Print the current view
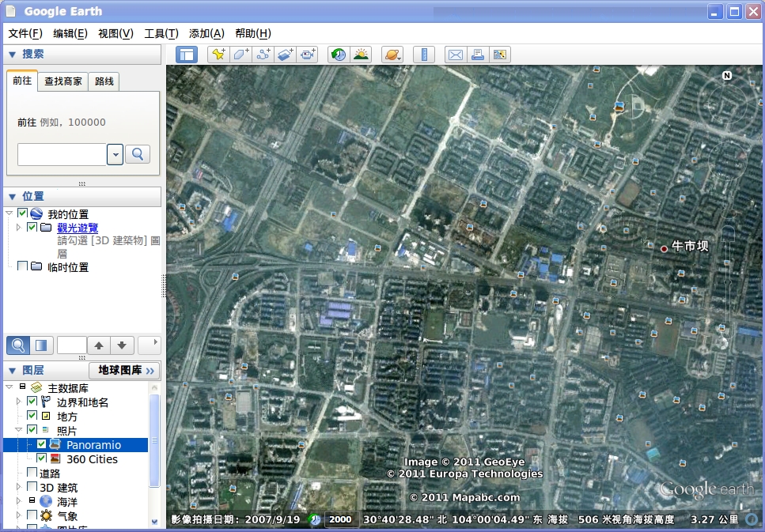765x532 pixels. click(x=478, y=55)
